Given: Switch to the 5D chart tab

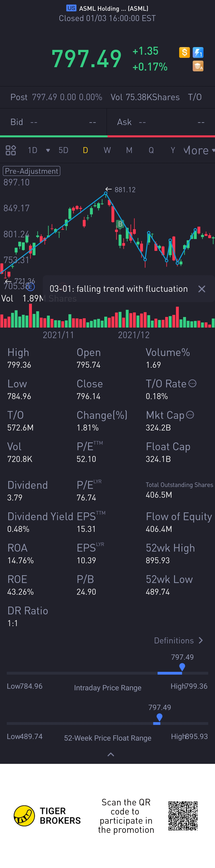Looking at the screenshot, I should tap(64, 150).
